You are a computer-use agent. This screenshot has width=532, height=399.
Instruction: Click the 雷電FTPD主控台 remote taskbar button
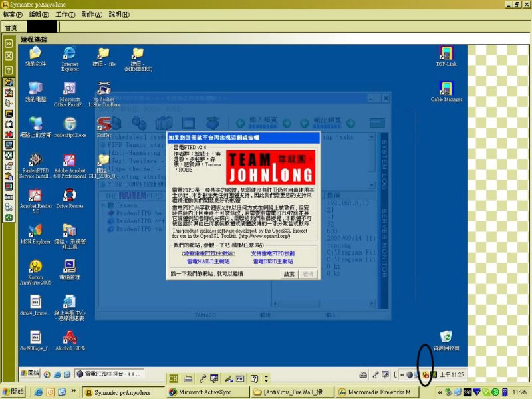[x=109, y=374]
